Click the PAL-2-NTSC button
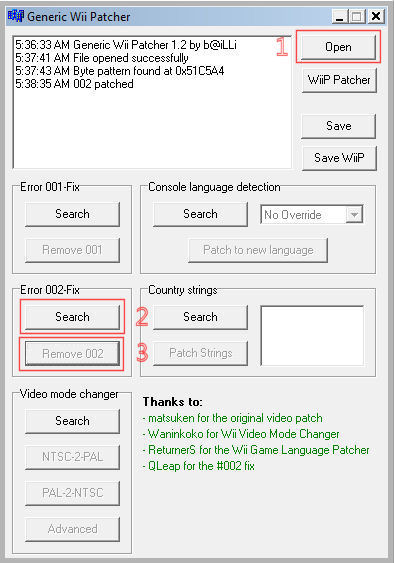 pos(72,493)
